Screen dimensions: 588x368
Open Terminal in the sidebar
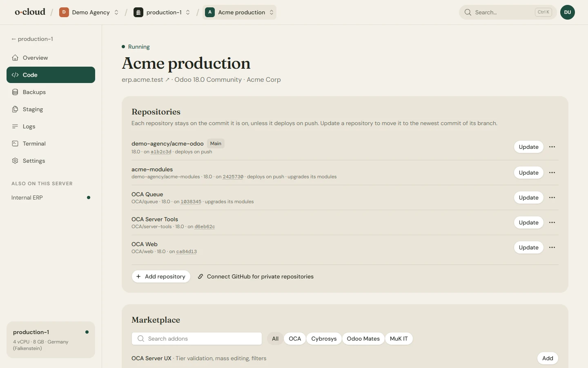(x=51, y=144)
